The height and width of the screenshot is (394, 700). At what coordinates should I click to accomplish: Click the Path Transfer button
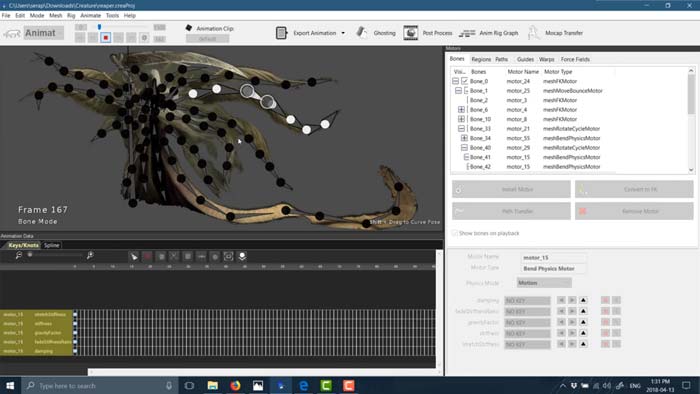pos(511,211)
